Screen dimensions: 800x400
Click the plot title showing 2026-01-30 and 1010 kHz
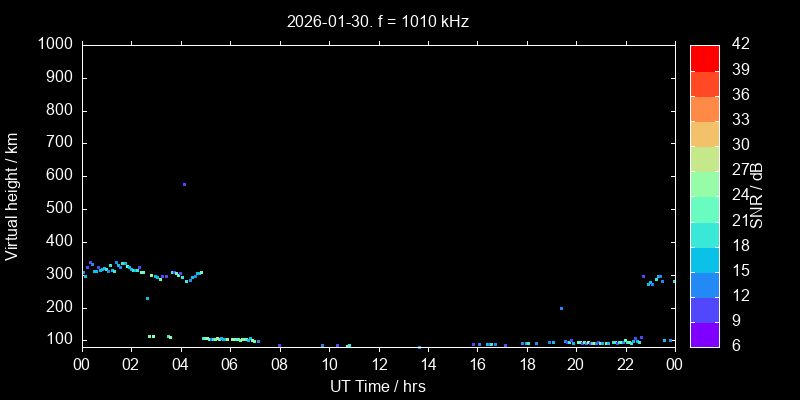click(x=378, y=20)
